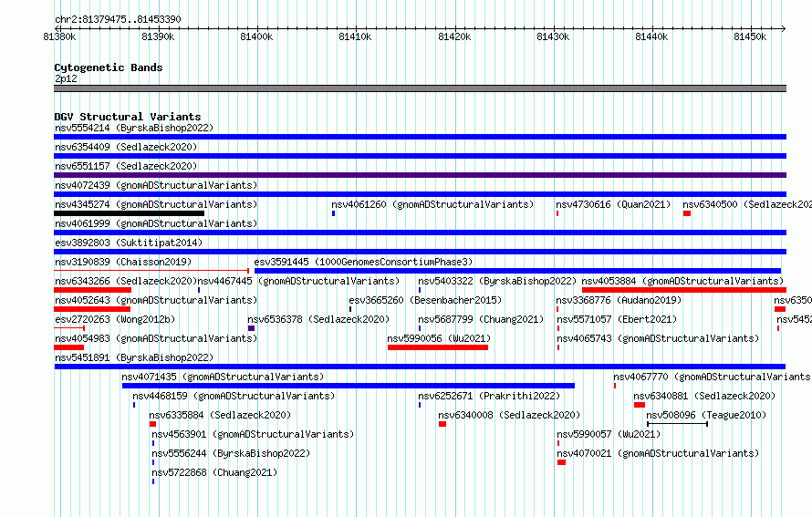Click nsv5451891 (ByrskaBishop2022) label
The image size is (812, 517).
134,357
